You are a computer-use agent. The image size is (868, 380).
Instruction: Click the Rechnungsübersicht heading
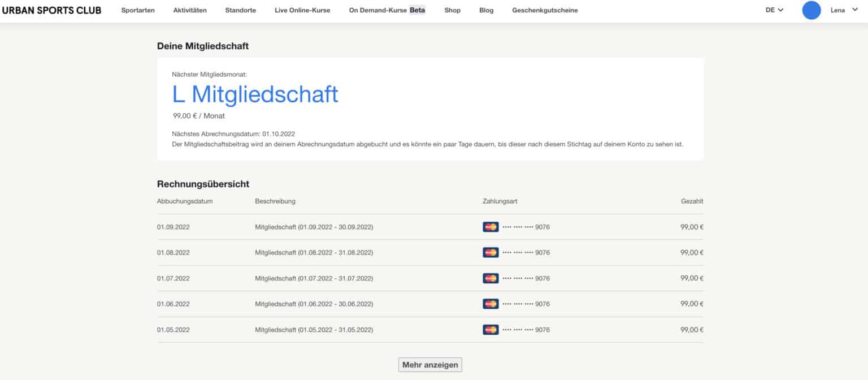203,184
